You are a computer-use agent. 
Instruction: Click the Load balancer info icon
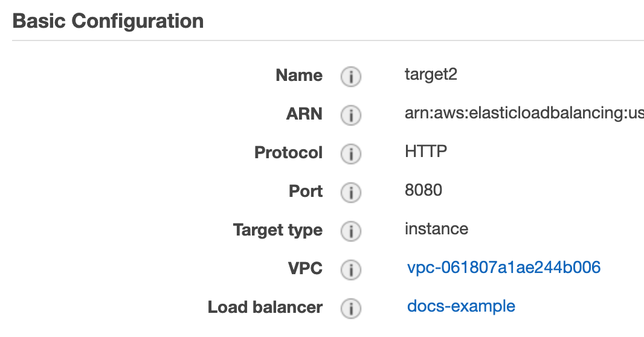coord(350,308)
